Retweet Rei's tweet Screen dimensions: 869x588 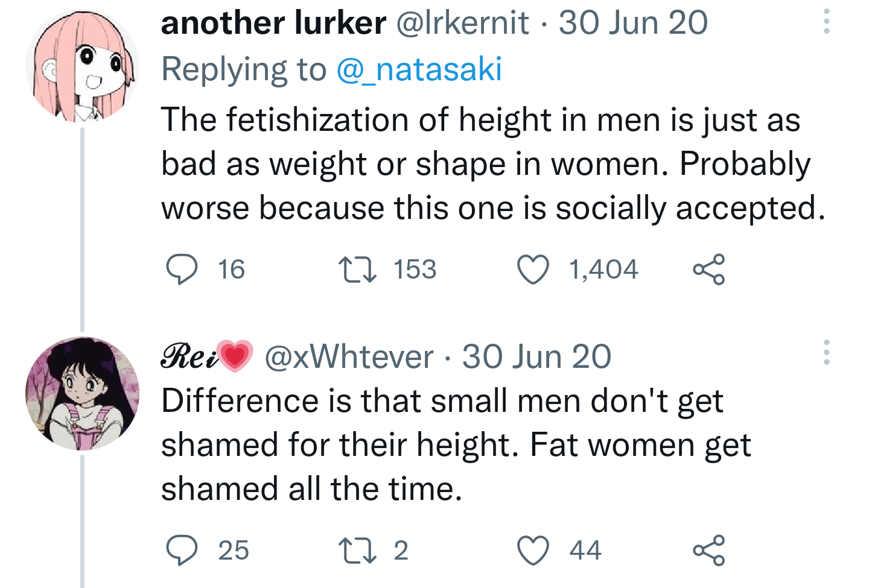coord(357,550)
